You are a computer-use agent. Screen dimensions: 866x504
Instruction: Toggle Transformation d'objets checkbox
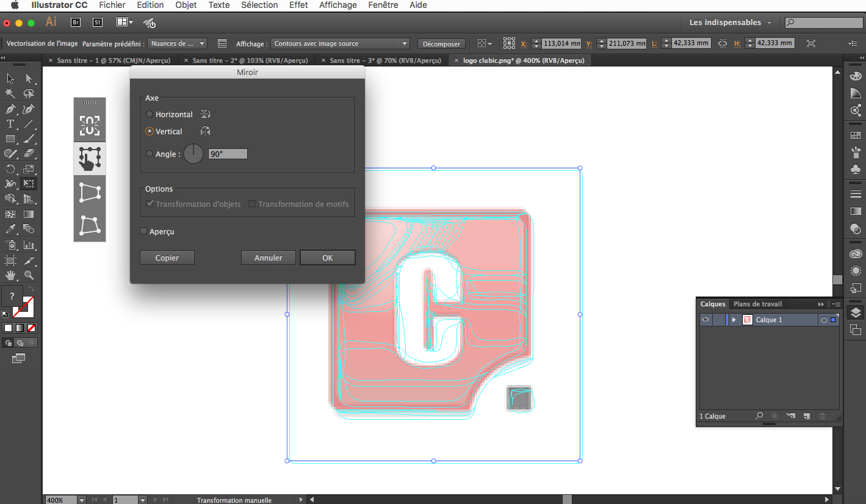(x=150, y=204)
